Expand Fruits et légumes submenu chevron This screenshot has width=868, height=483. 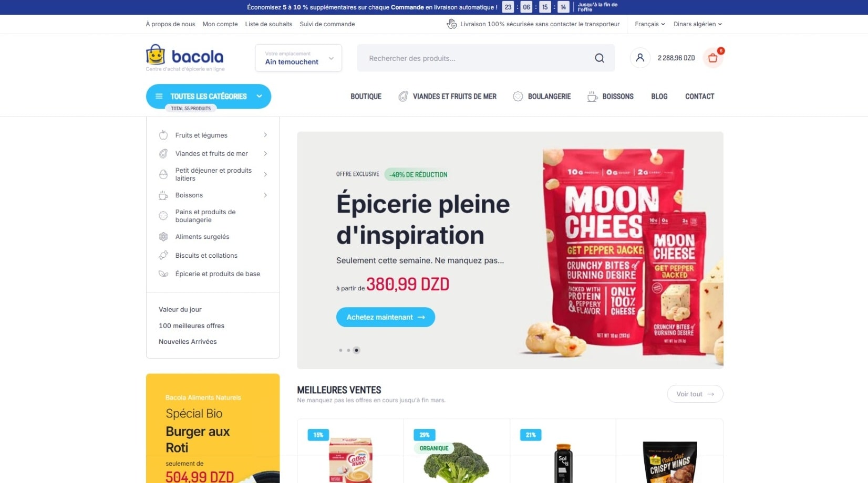265,135
